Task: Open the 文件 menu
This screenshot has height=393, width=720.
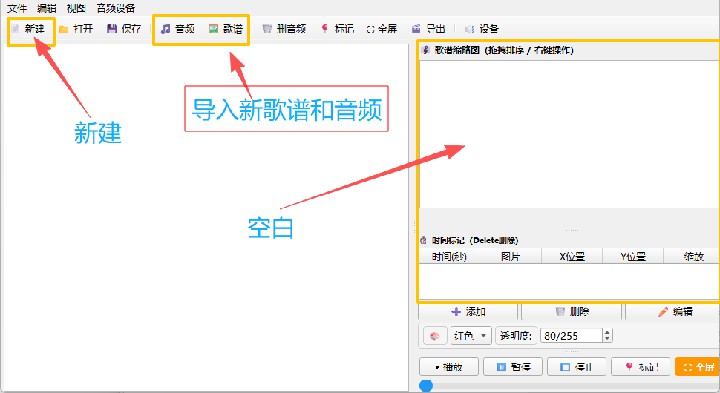Action: tap(17, 8)
